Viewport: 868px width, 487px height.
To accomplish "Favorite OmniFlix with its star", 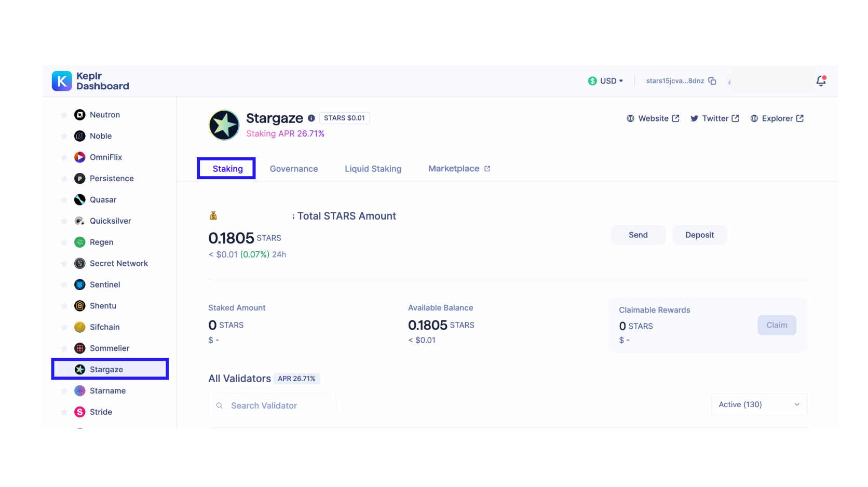I will [x=64, y=157].
